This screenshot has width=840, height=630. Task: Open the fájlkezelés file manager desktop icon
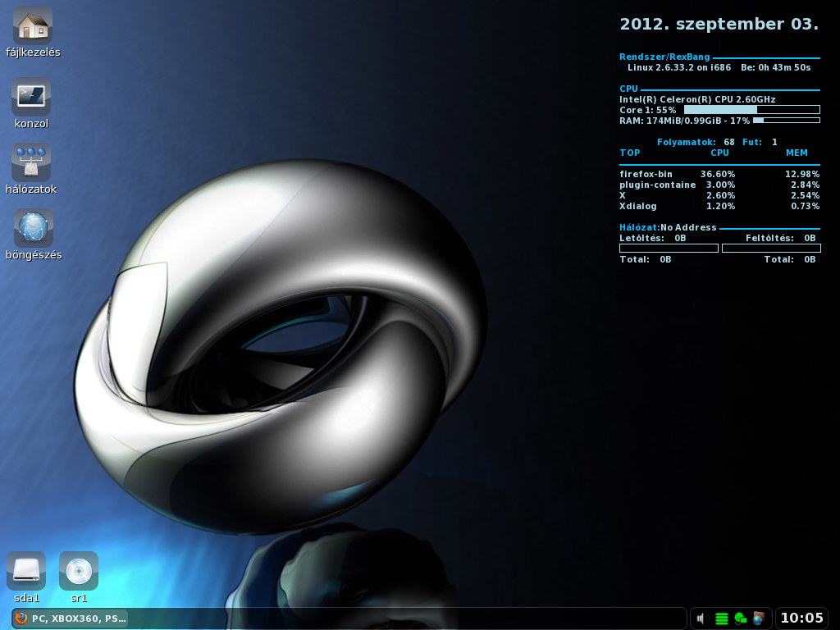coord(33,26)
